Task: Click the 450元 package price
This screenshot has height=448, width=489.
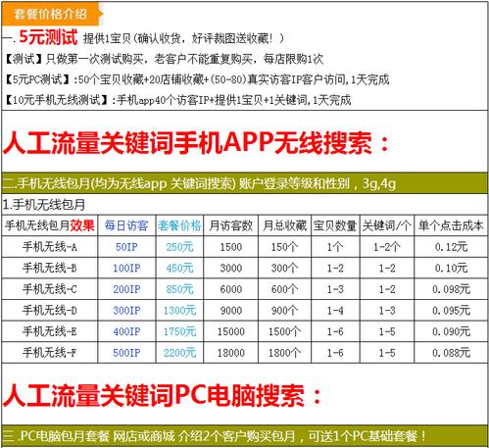Action: tap(179, 269)
